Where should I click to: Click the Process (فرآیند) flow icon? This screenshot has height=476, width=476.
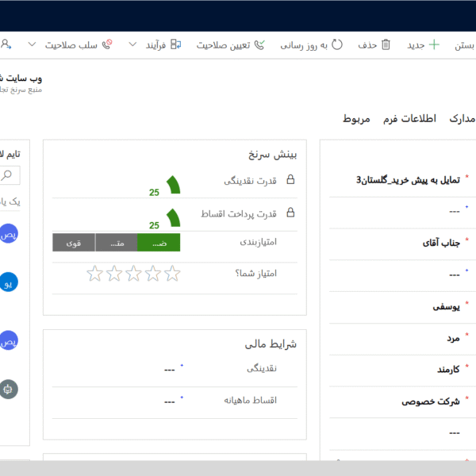(175, 45)
